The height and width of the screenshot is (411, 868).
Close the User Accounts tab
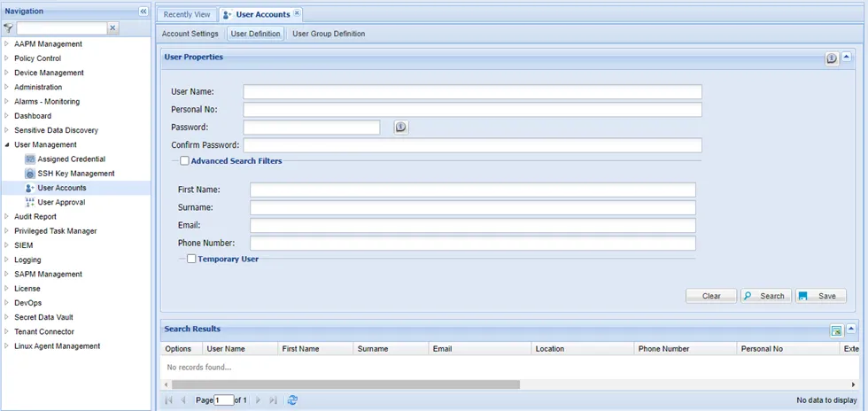(x=297, y=13)
